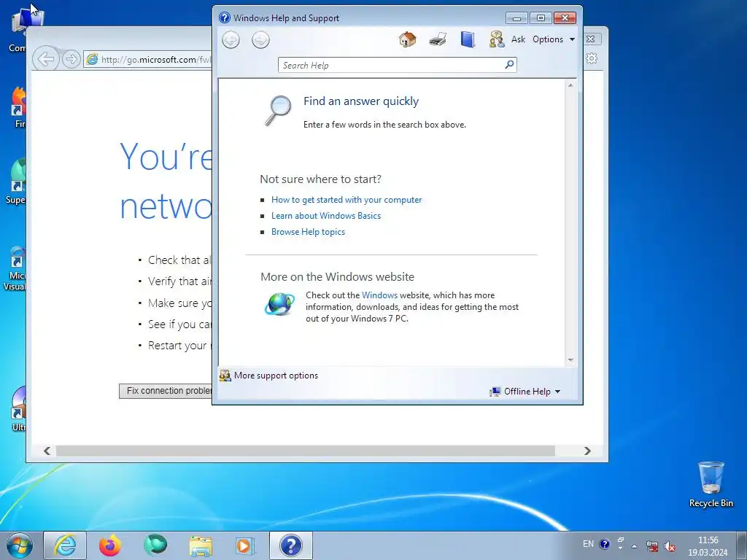The image size is (747, 560).
Task: Click browser horizontal scrollbar left arrow
Action: click(x=47, y=451)
